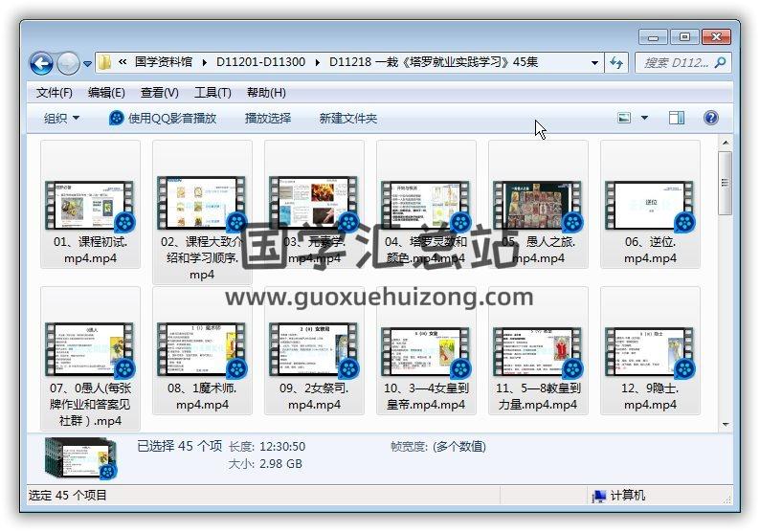Expand the 组织 dropdown menu
Image resolution: width=760 pixels, height=532 pixels.
click(62, 118)
